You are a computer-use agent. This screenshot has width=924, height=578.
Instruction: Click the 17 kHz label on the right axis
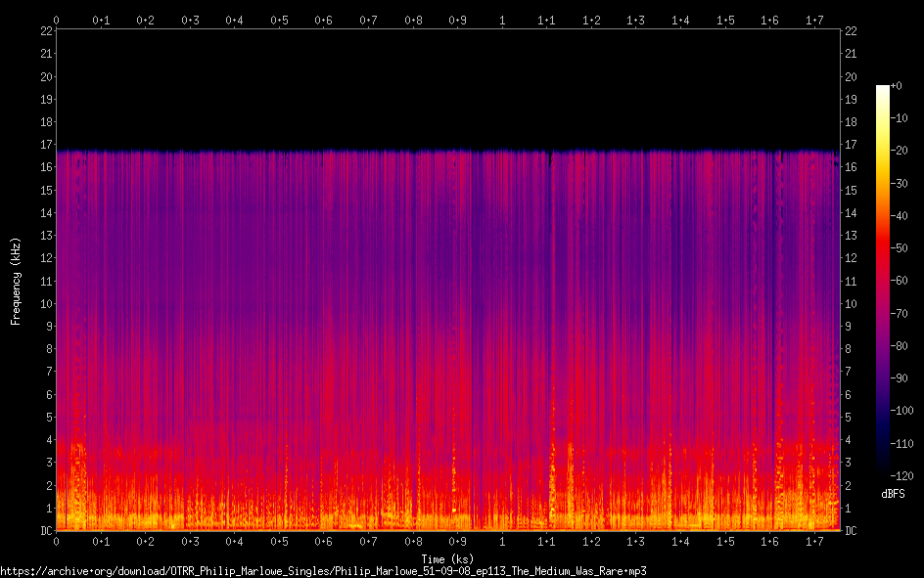851,145
